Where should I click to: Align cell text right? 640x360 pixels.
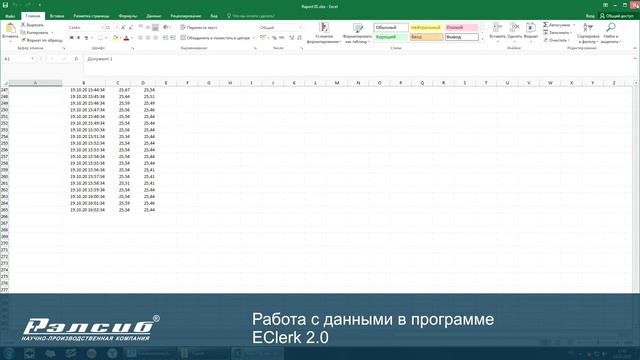[156, 38]
